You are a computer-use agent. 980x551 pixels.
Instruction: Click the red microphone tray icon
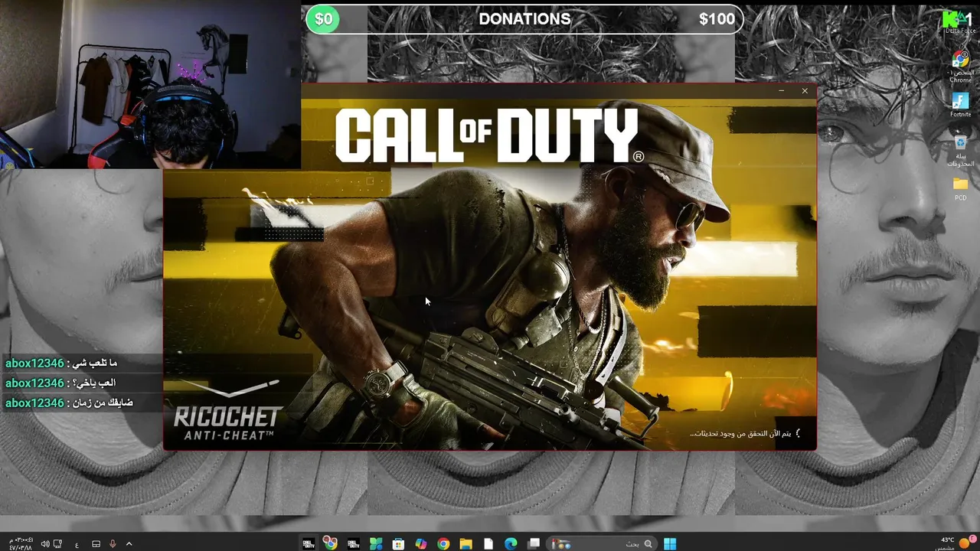coord(113,544)
